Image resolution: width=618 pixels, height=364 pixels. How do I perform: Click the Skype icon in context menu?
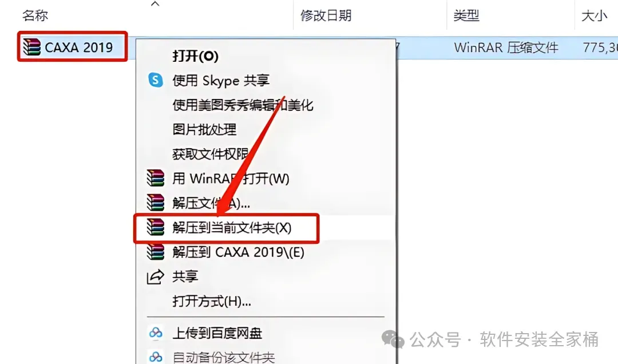[x=155, y=80]
